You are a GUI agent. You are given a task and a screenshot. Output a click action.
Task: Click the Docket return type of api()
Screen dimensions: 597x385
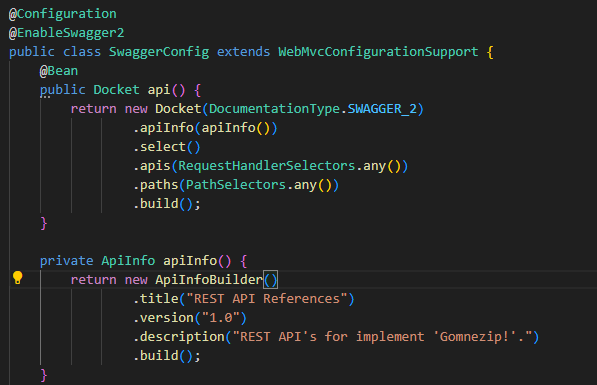116,90
